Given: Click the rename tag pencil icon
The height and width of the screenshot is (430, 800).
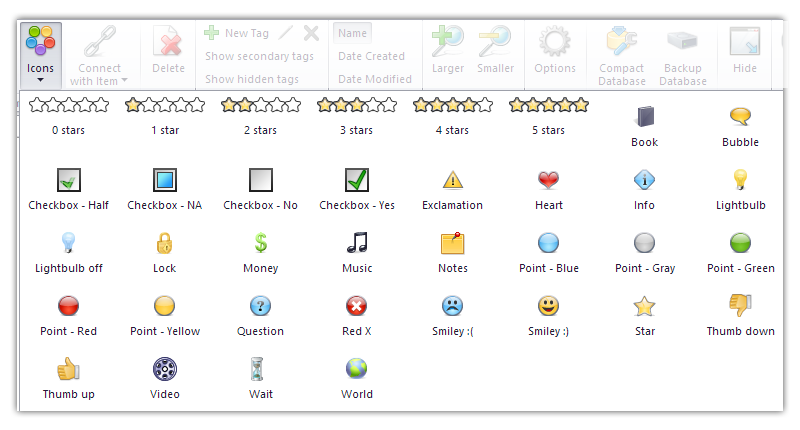Looking at the screenshot, I should pyautogui.click(x=286, y=33).
